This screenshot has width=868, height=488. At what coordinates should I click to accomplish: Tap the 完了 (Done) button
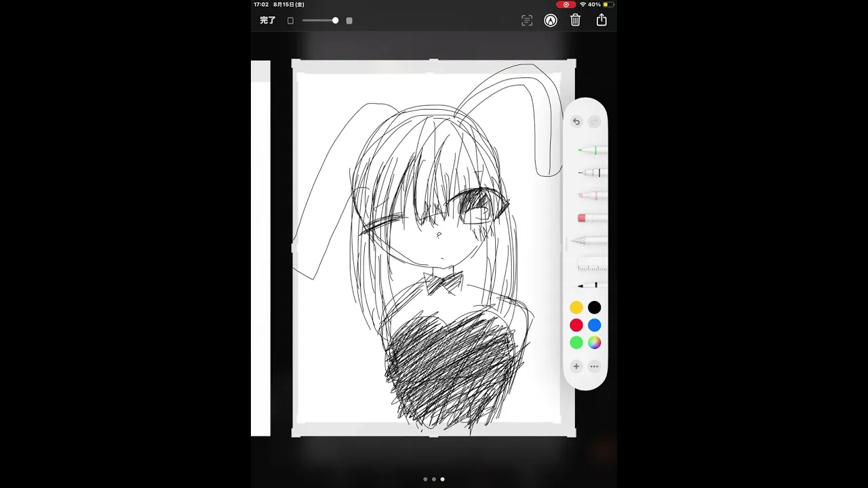(x=268, y=20)
